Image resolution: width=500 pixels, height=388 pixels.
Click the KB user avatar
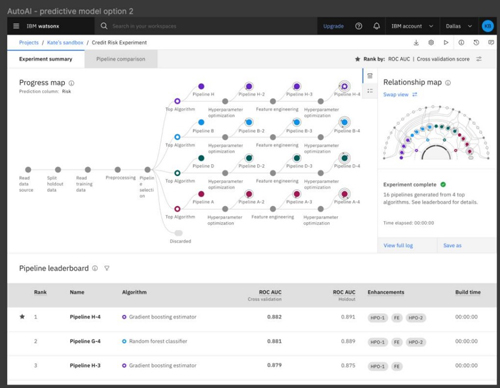(x=488, y=26)
